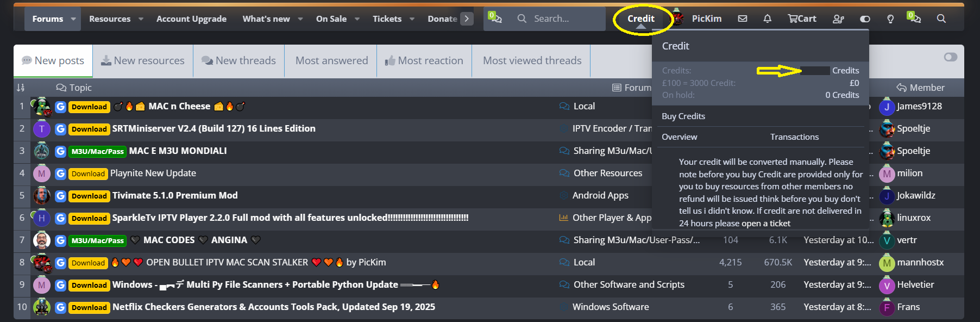This screenshot has width=980, height=322.
Task: Expand the Tickets dropdown arrow
Action: (412, 18)
